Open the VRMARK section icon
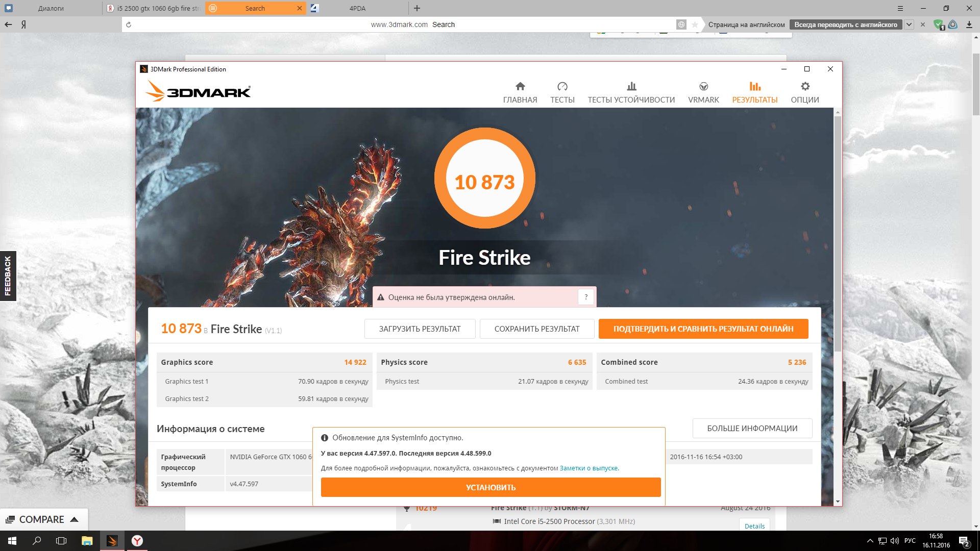The width and height of the screenshot is (980, 551). tap(703, 86)
